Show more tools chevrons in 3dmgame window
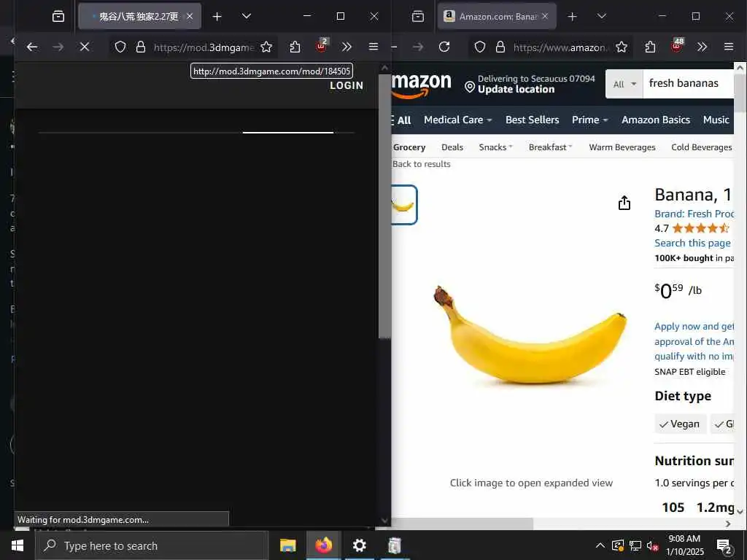Screen dimensions: 747x560 pyautogui.click(x=347, y=47)
